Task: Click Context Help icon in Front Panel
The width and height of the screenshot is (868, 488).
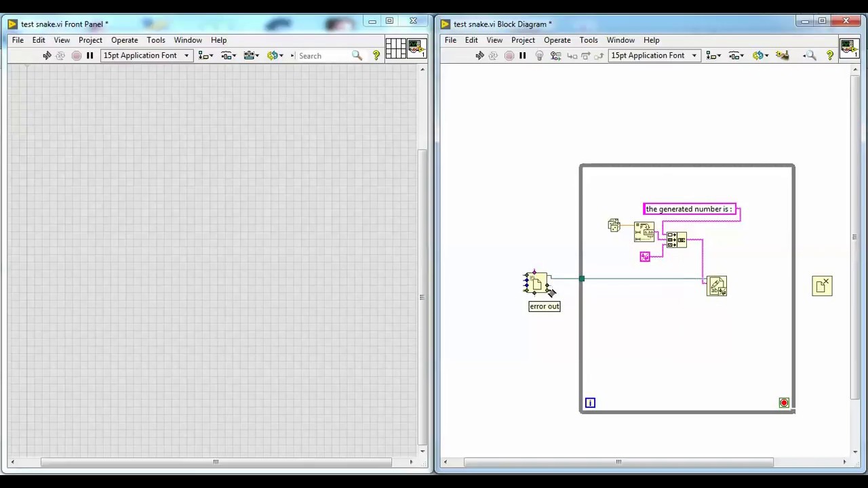Action: click(376, 56)
